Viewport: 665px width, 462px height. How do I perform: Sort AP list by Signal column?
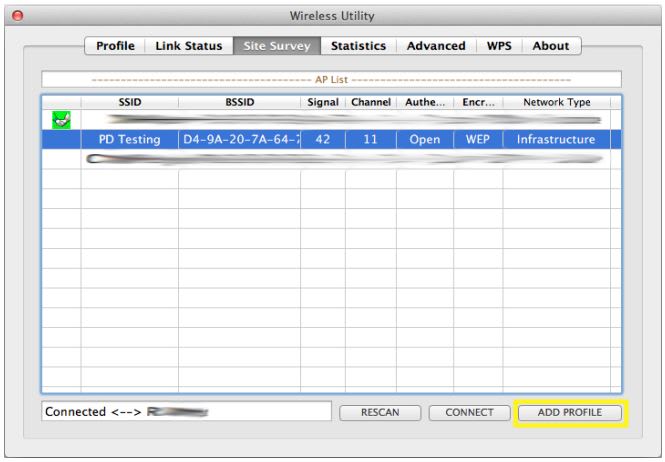click(322, 102)
